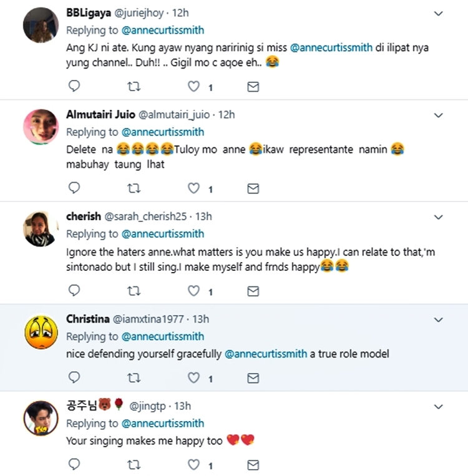468x476 pixels.
Task: Reply to Almutairi Juio's tweet
Action: [74, 188]
